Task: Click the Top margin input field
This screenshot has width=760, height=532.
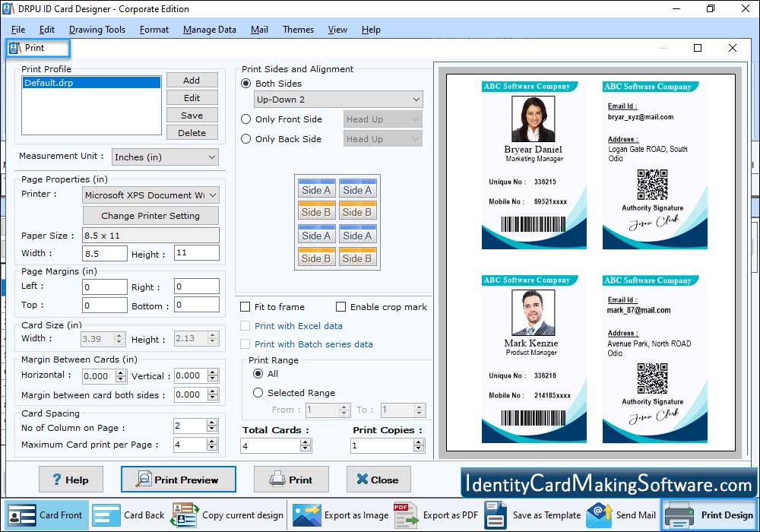Action: click(105, 306)
